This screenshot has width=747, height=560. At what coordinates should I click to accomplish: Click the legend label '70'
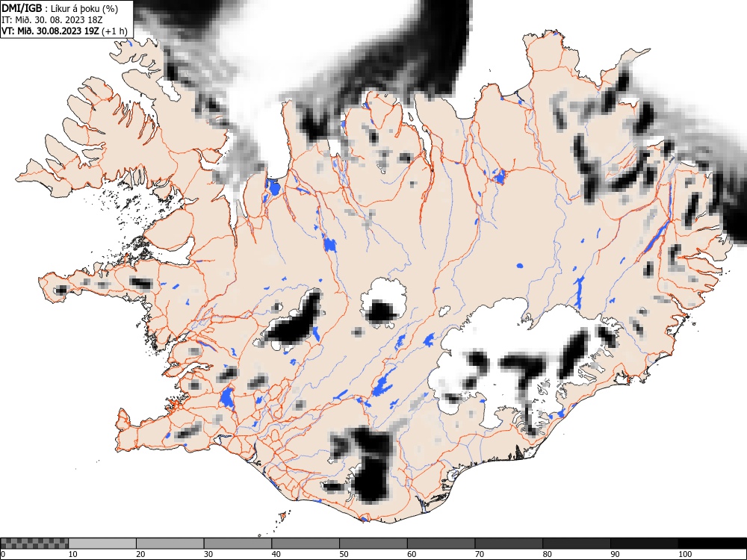480,554
